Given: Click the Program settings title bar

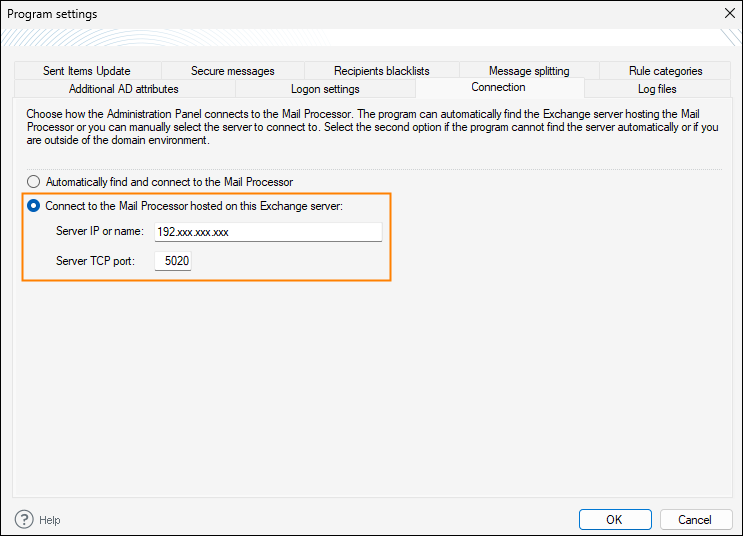Looking at the screenshot, I should tap(300, 13).
